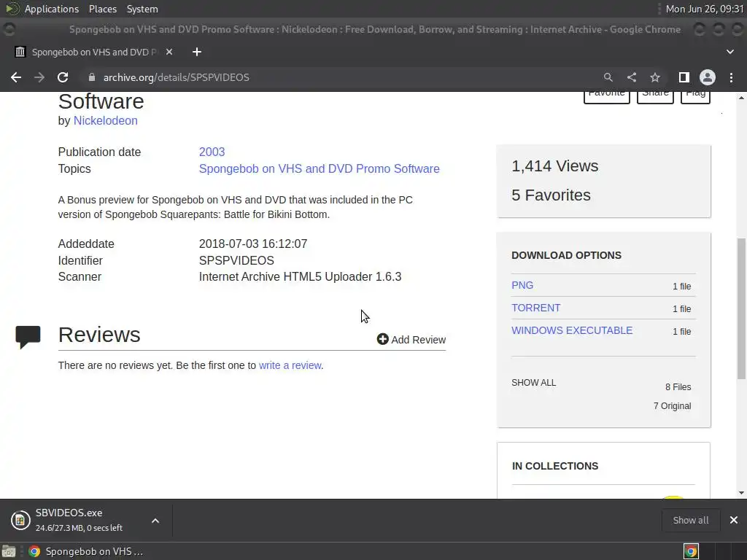
Task: Expand the tab search chevron
Action: point(729,52)
